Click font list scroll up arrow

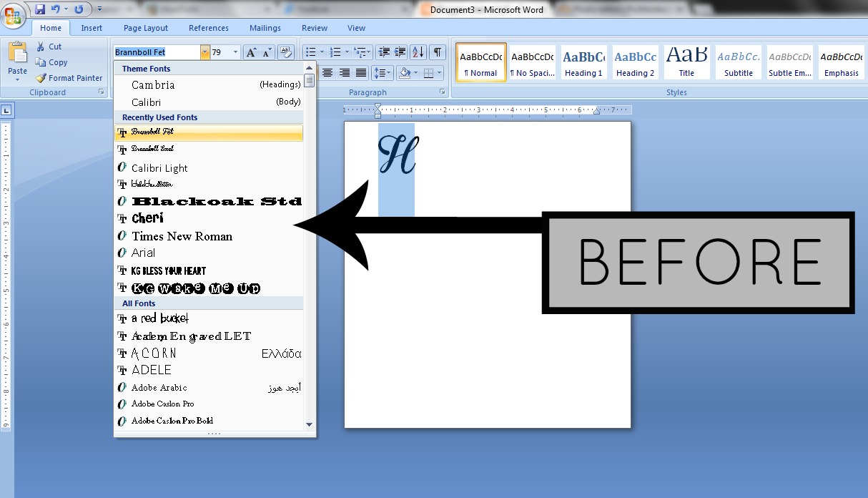310,68
